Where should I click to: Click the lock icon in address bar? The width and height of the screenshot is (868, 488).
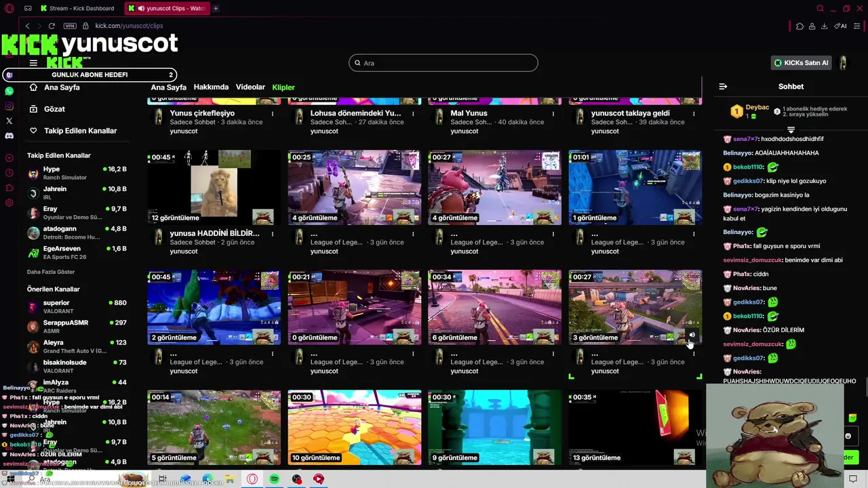pos(85,26)
